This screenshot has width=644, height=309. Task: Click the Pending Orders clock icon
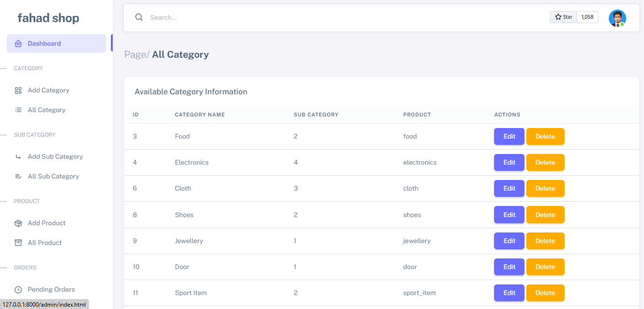click(x=18, y=290)
